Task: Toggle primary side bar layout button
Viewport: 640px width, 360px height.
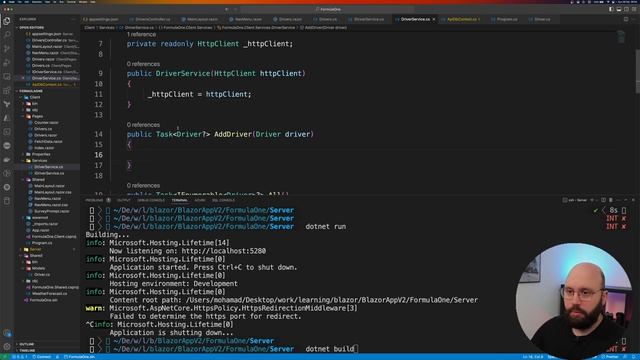Action: [611, 9]
